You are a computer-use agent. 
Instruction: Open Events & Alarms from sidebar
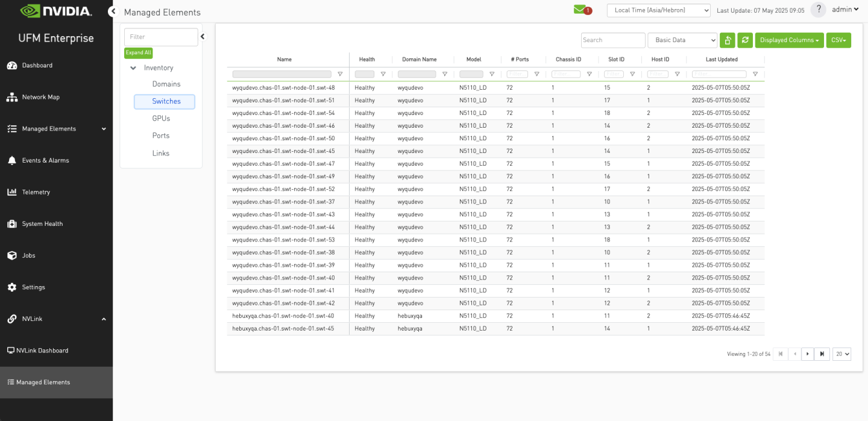[x=45, y=160]
